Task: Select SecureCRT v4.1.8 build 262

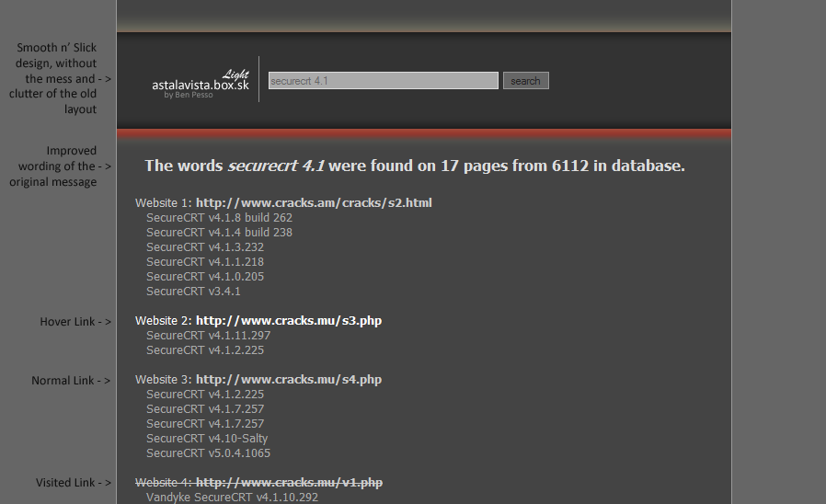Action: click(x=219, y=217)
